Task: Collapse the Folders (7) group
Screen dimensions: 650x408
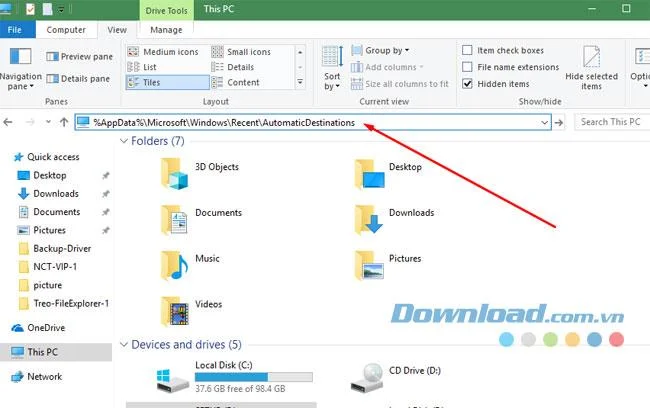Action: [x=124, y=141]
